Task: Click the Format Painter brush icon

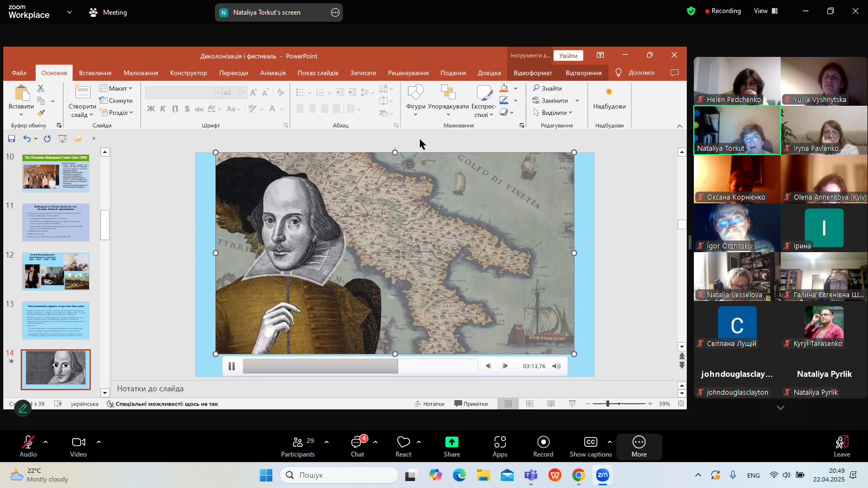Action: (41, 113)
